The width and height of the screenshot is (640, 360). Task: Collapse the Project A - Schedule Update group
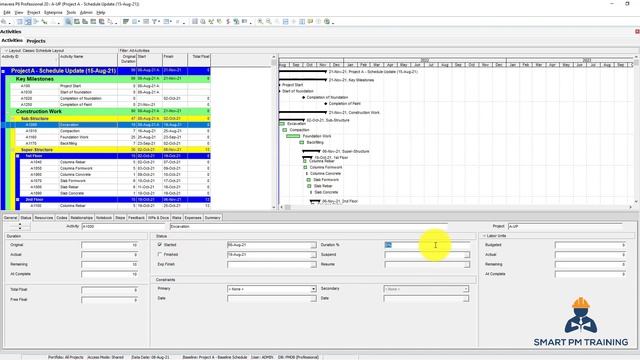click(3, 71)
